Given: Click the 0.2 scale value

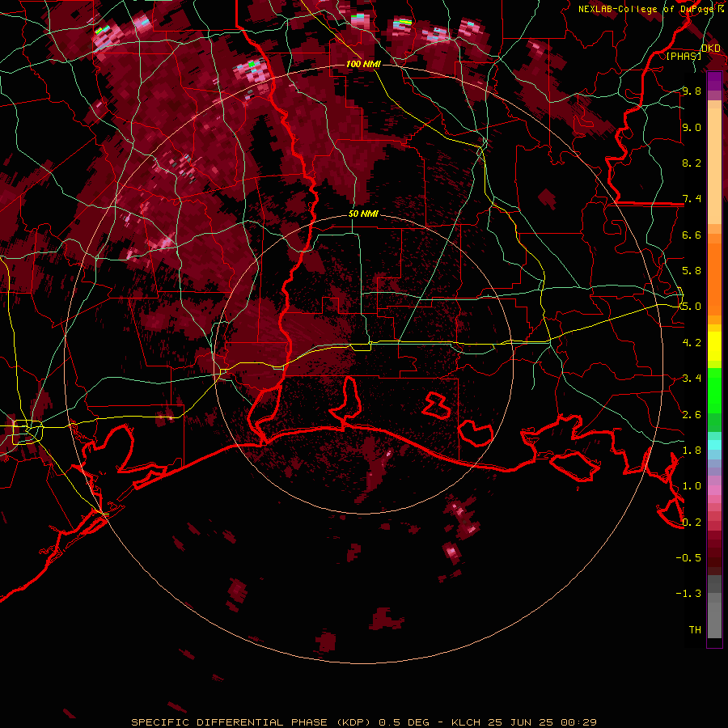Looking at the screenshot, I should 692,522.
